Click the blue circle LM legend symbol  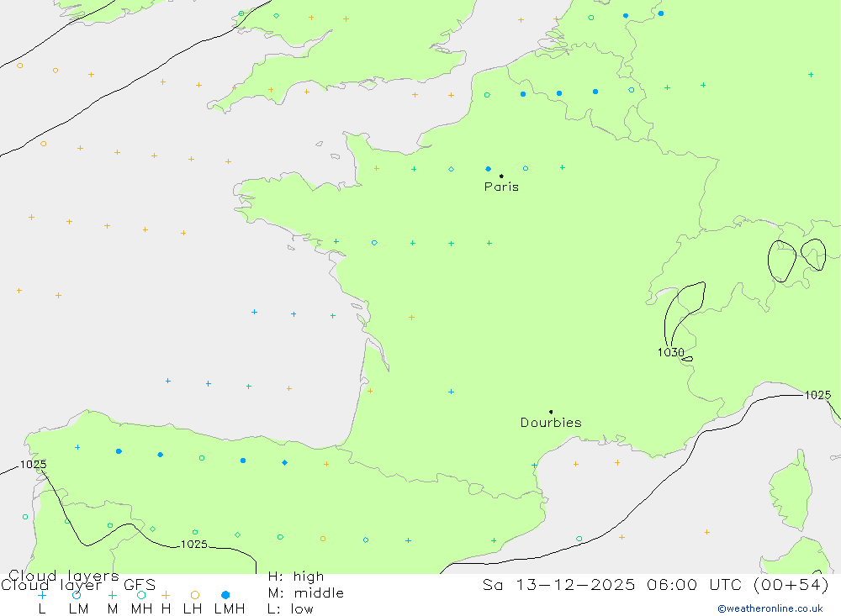click(x=77, y=595)
